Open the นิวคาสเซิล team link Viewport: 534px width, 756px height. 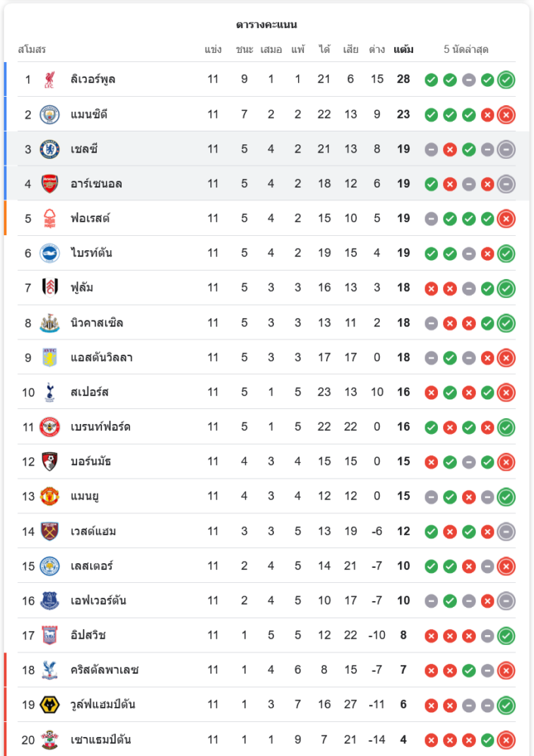pos(97,323)
